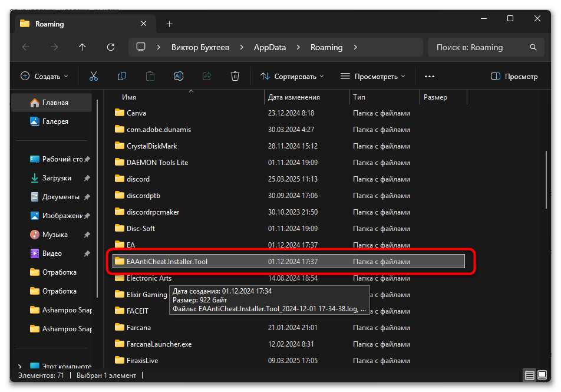This screenshot has width=561, height=392.
Task: Open Документы in the sidebar
Action: pos(55,197)
